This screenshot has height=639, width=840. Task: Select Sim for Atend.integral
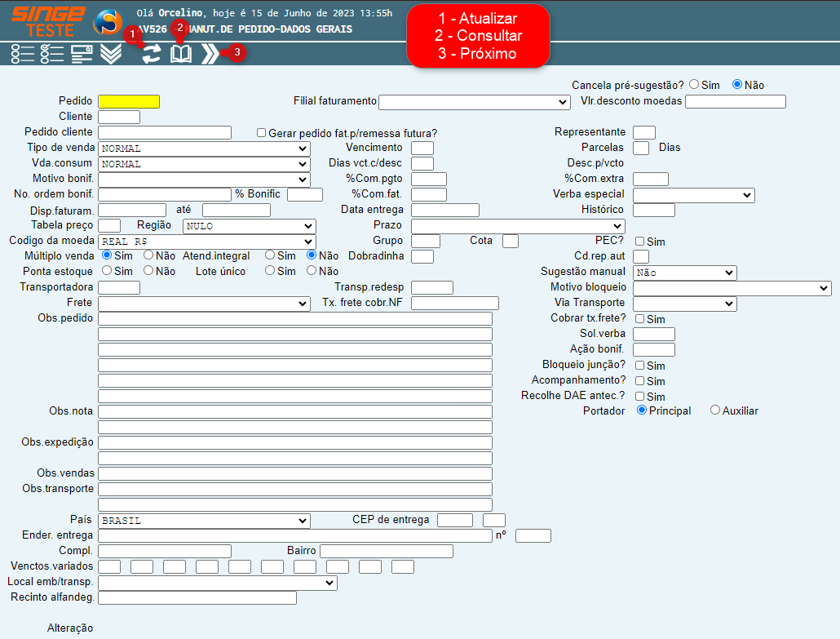pos(270,255)
